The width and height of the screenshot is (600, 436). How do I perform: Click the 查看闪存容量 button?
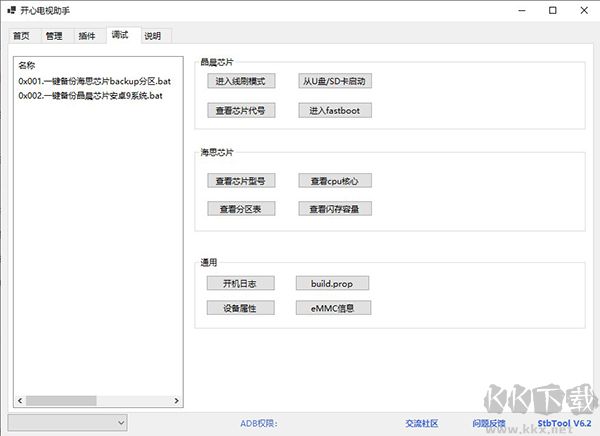[335, 209]
